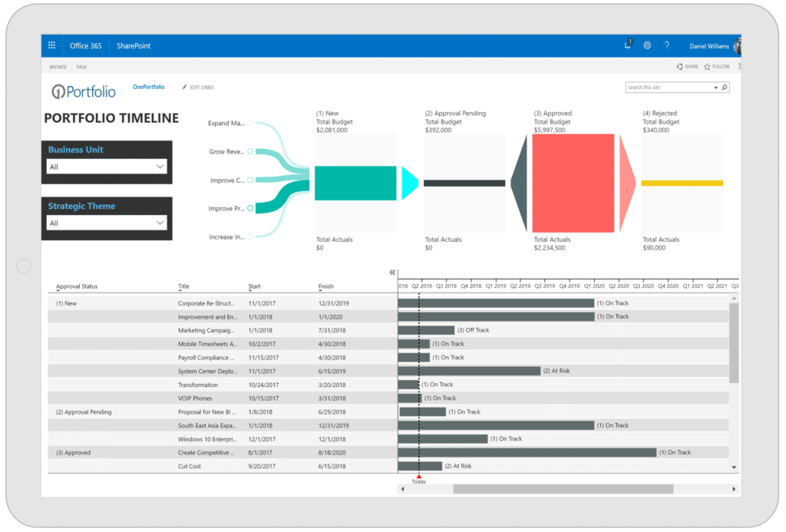
Task: Click the SharePoint link in header
Action: 134,45
